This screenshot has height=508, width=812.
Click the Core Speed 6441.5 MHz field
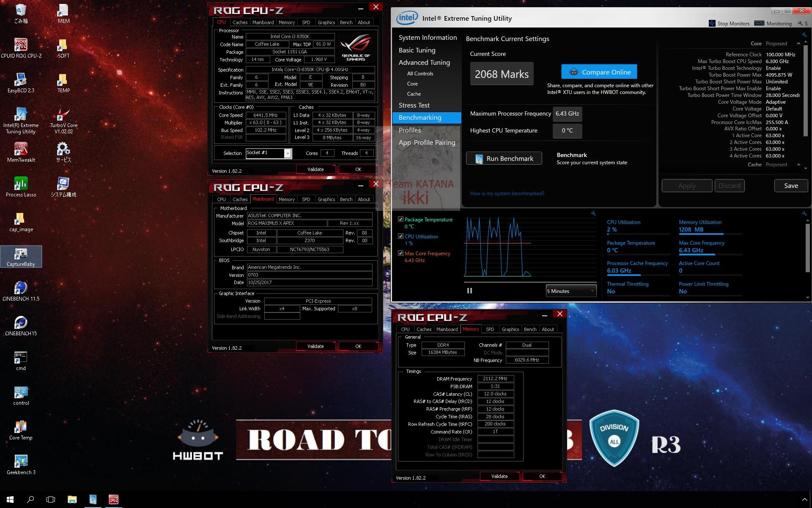[x=266, y=115]
